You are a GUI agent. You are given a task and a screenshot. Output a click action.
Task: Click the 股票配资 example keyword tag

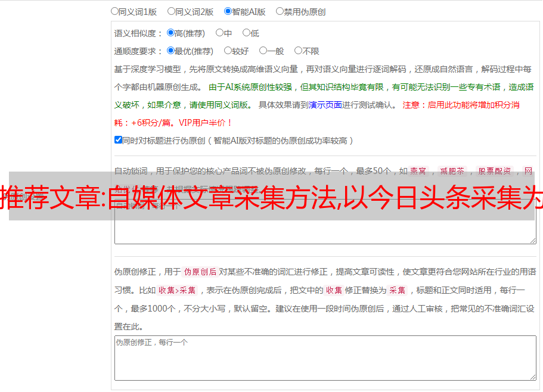(x=494, y=171)
